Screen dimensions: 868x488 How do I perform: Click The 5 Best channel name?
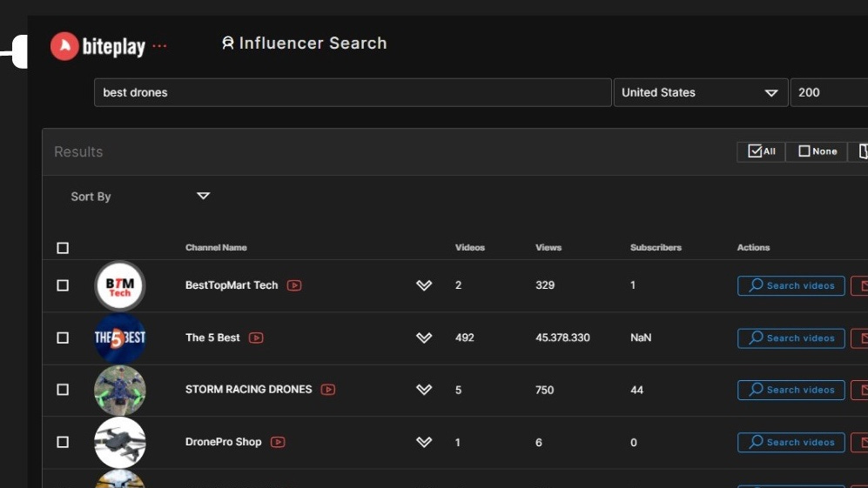[x=212, y=338]
